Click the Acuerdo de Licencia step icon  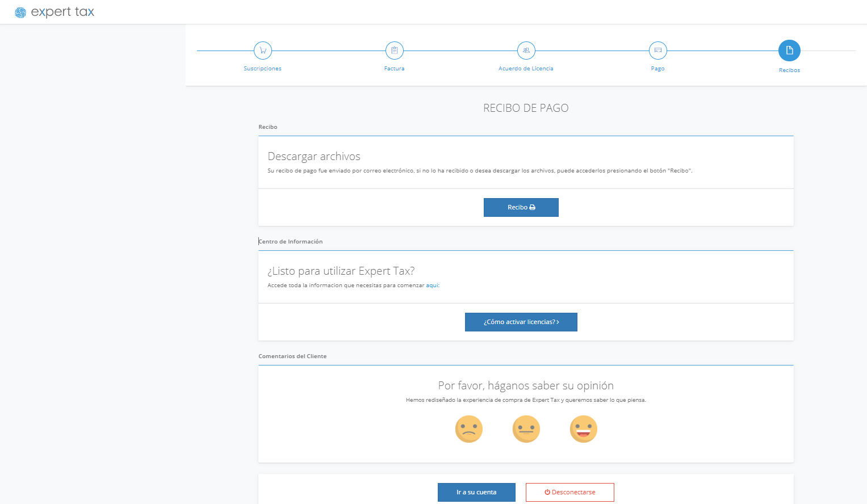click(x=526, y=50)
